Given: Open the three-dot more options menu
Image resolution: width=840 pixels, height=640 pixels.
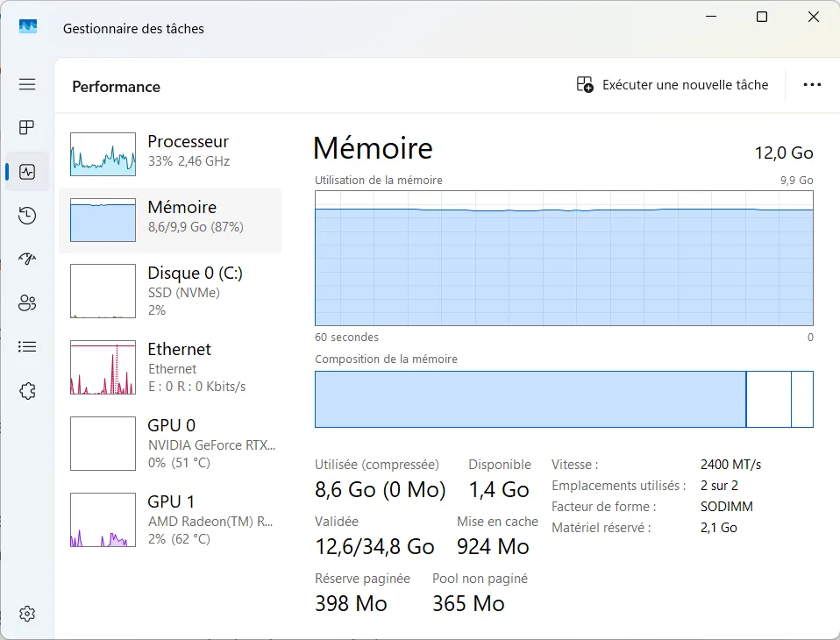Looking at the screenshot, I should [812, 85].
